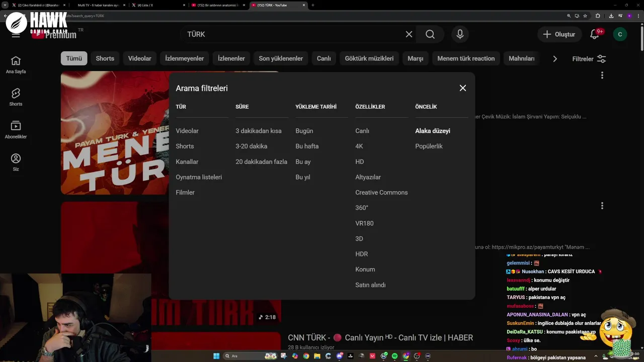Start voice search with microphone
The image size is (644, 362).
(x=460, y=34)
